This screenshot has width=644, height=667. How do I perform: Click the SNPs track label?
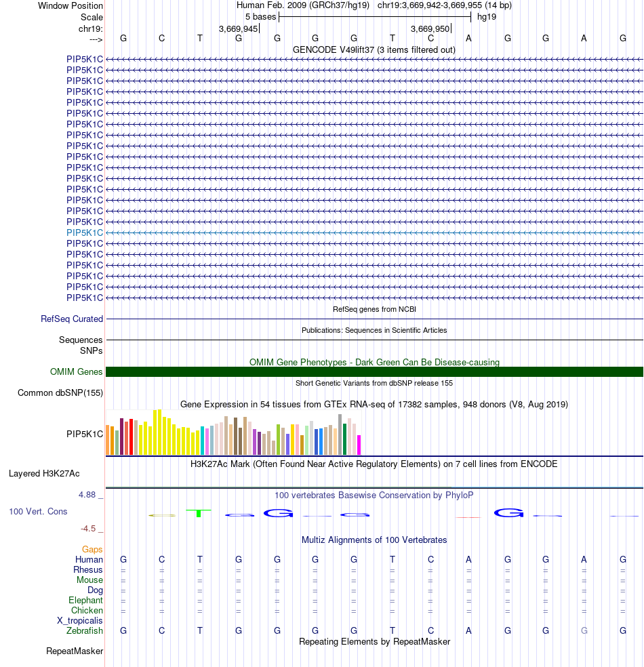(x=91, y=350)
